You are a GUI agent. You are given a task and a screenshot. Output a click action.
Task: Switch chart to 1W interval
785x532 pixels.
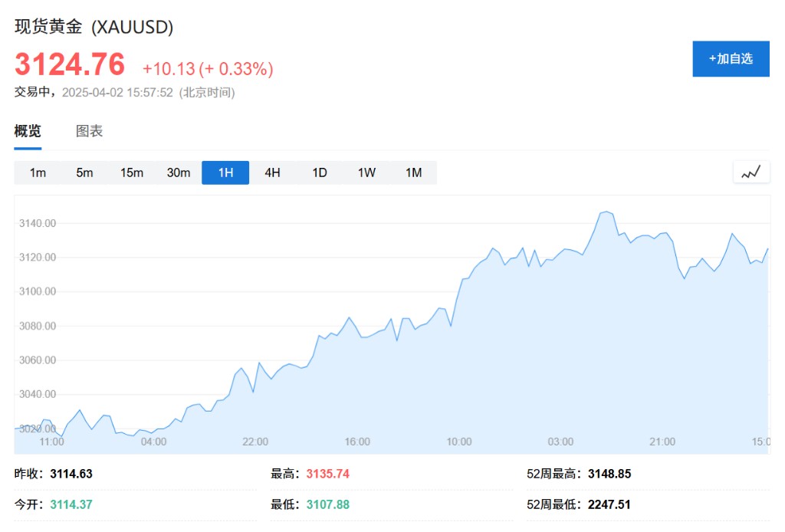pyautogui.click(x=366, y=172)
